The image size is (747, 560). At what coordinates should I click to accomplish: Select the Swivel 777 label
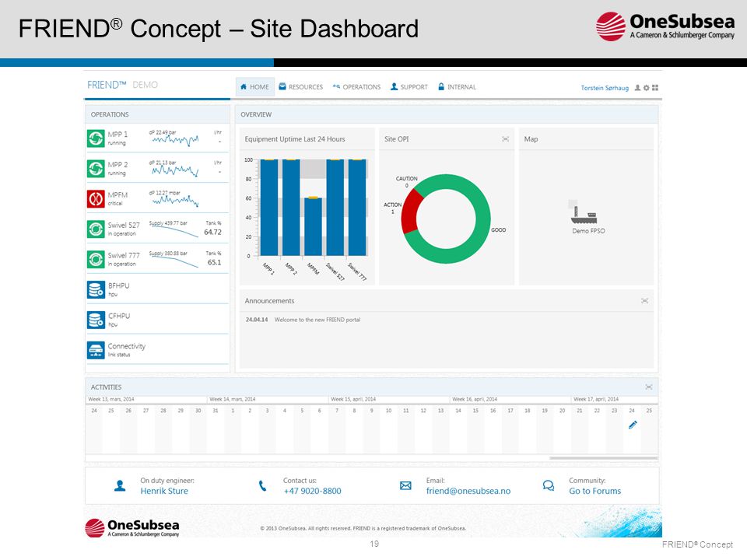click(124, 255)
